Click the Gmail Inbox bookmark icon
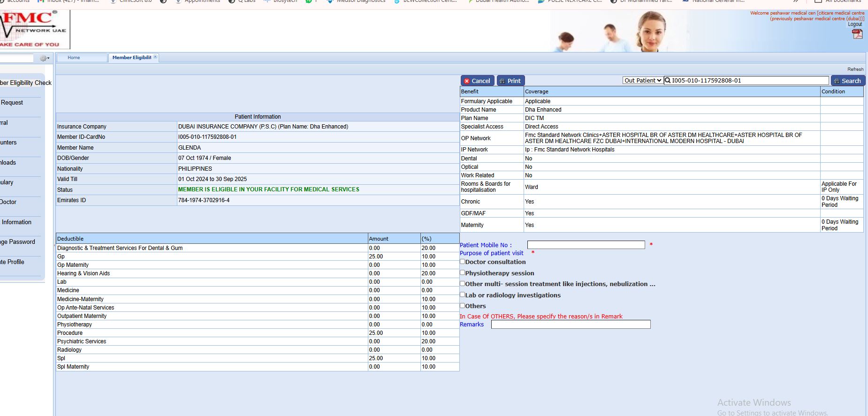The image size is (868, 416). tap(41, 1)
